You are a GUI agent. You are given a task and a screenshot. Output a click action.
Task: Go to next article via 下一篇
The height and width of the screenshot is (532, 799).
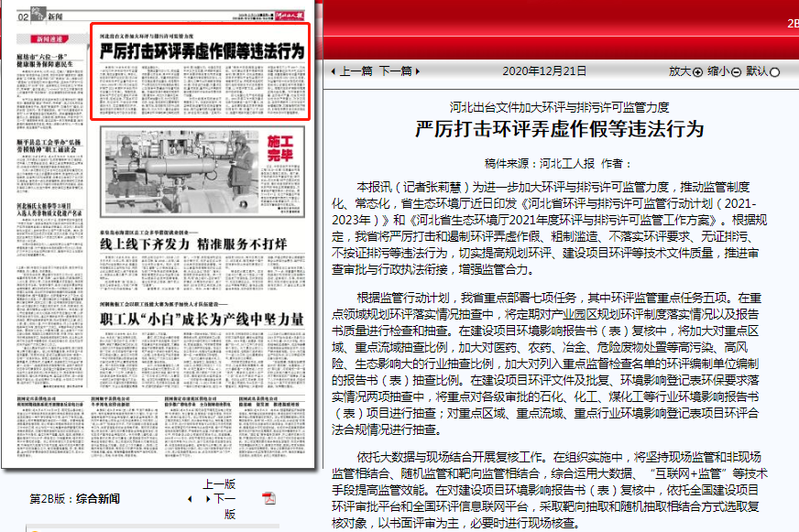[395, 71]
